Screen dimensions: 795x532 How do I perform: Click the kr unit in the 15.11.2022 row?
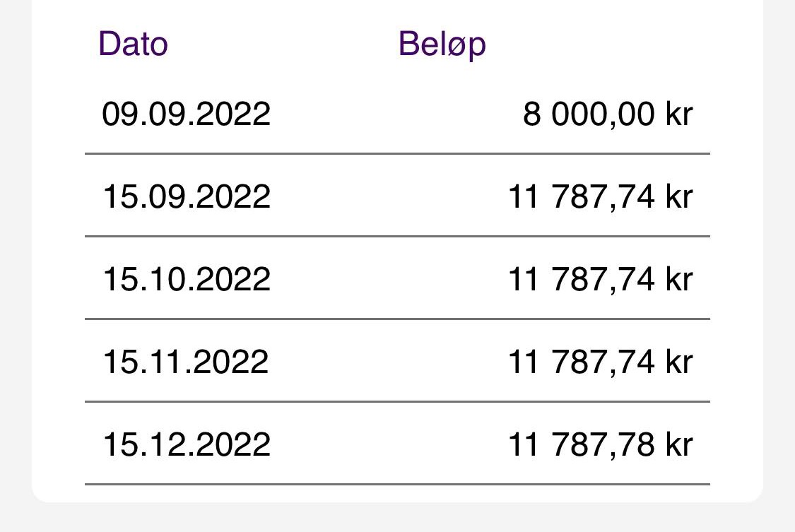point(678,362)
